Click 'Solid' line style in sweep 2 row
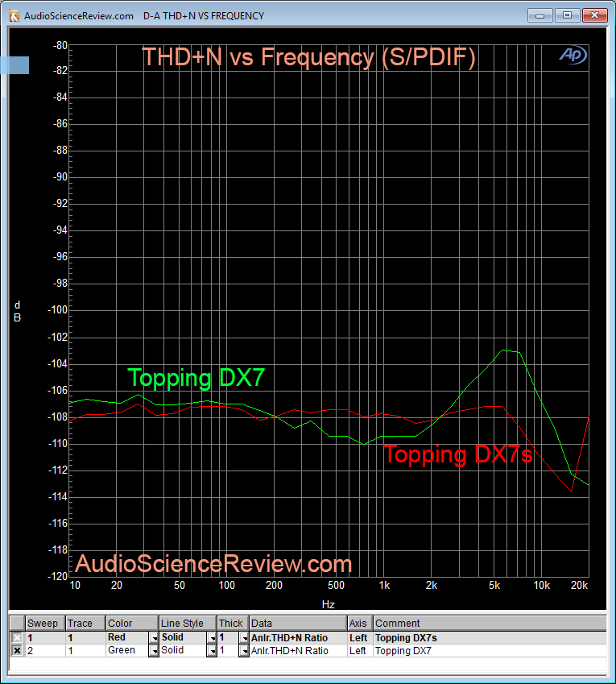Screen dimensions: 616x684 [x=183, y=651]
